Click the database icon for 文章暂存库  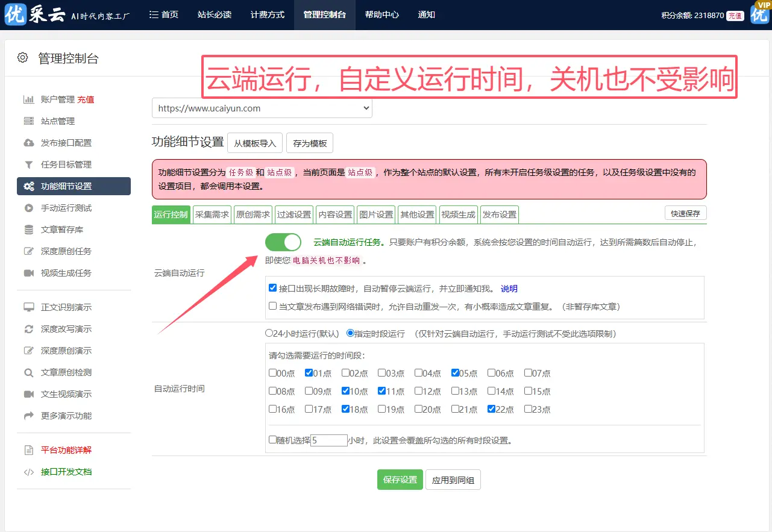coord(28,230)
